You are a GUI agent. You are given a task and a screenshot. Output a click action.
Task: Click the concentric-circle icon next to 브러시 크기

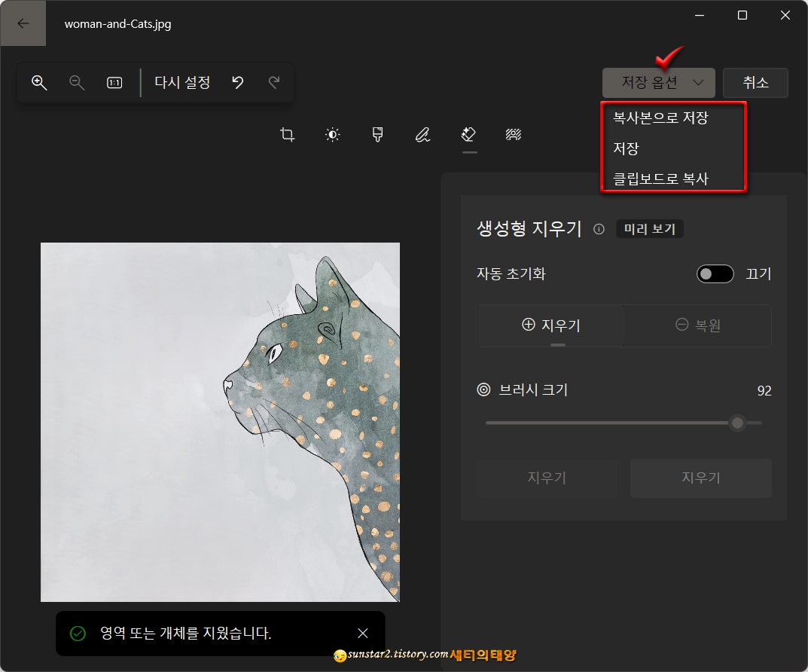click(x=483, y=389)
